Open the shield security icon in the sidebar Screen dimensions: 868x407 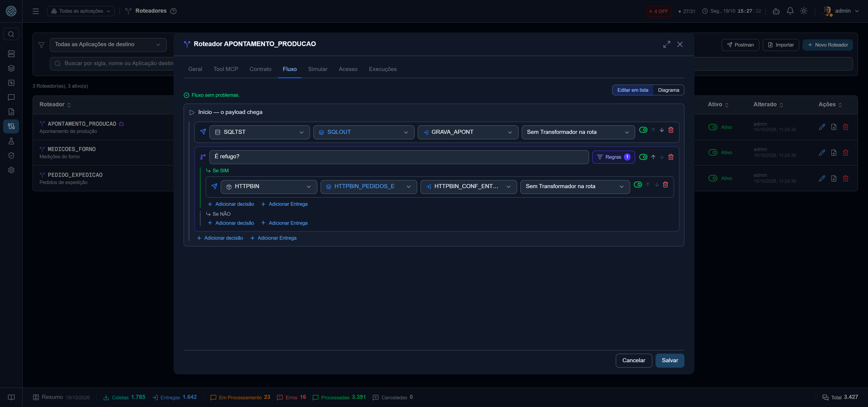coord(11,156)
